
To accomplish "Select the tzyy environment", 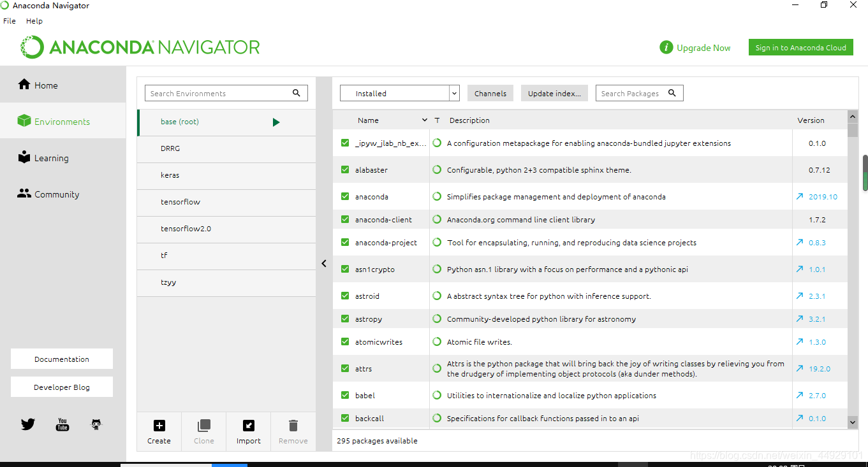I will pos(226,282).
